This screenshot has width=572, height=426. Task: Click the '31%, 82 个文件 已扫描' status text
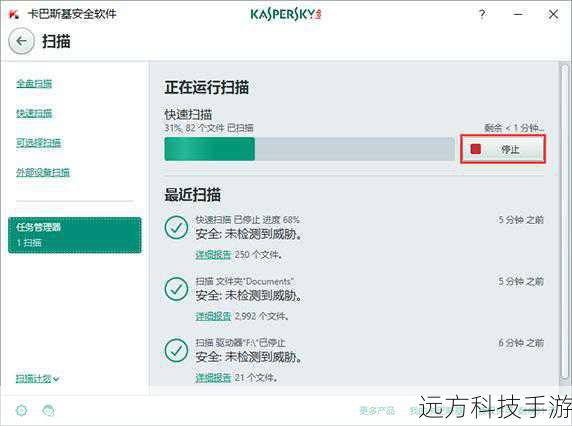[209, 128]
